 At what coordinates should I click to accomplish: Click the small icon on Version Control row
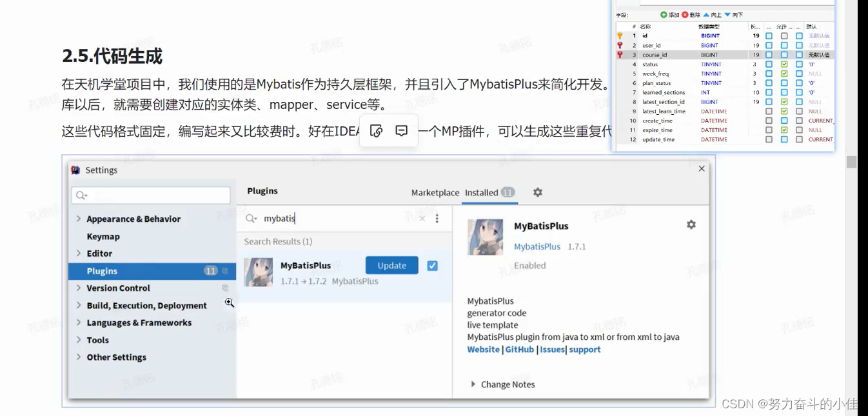click(x=225, y=288)
